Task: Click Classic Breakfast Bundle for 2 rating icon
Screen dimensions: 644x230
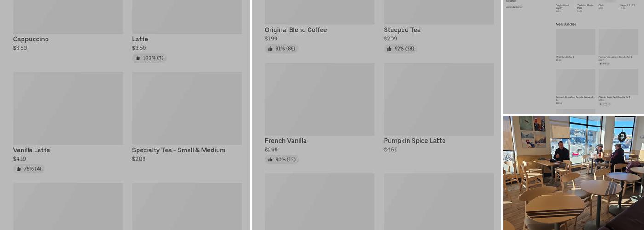Action: 601,104
